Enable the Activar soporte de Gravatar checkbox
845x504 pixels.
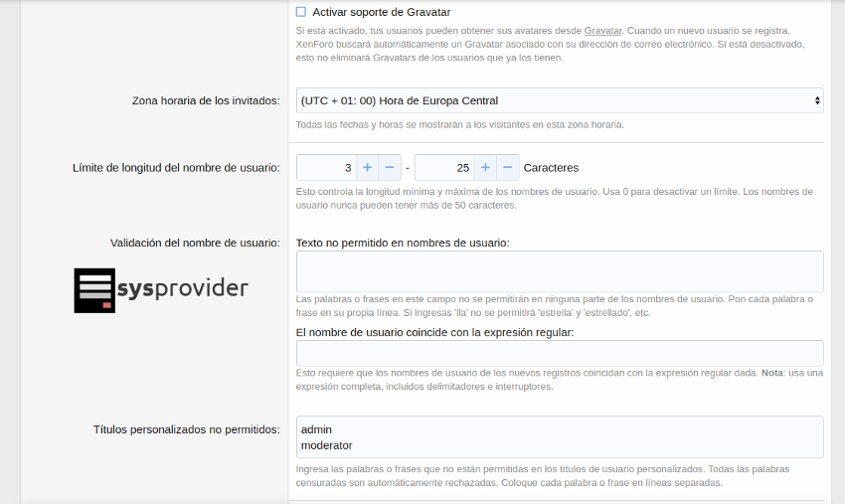301,12
